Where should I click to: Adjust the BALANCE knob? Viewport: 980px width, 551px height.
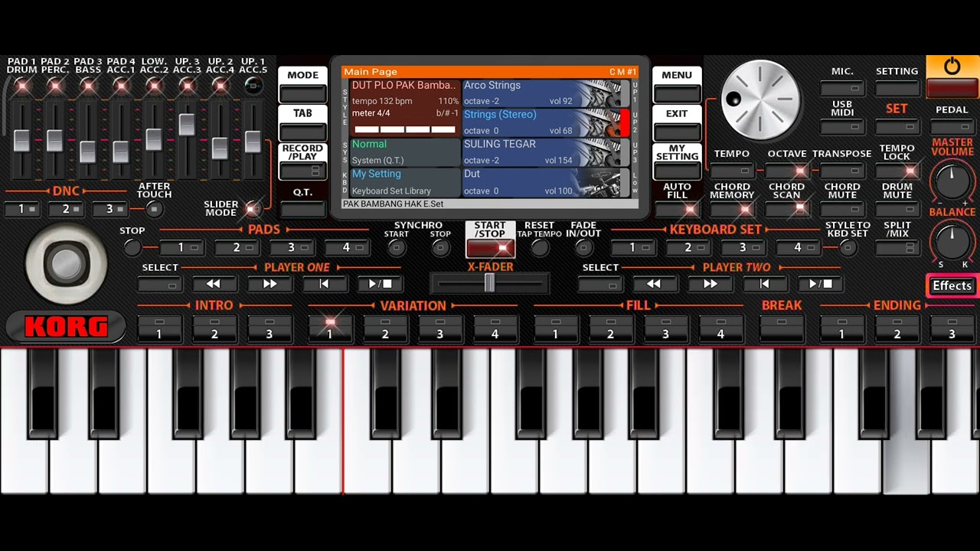pos(952,241)
